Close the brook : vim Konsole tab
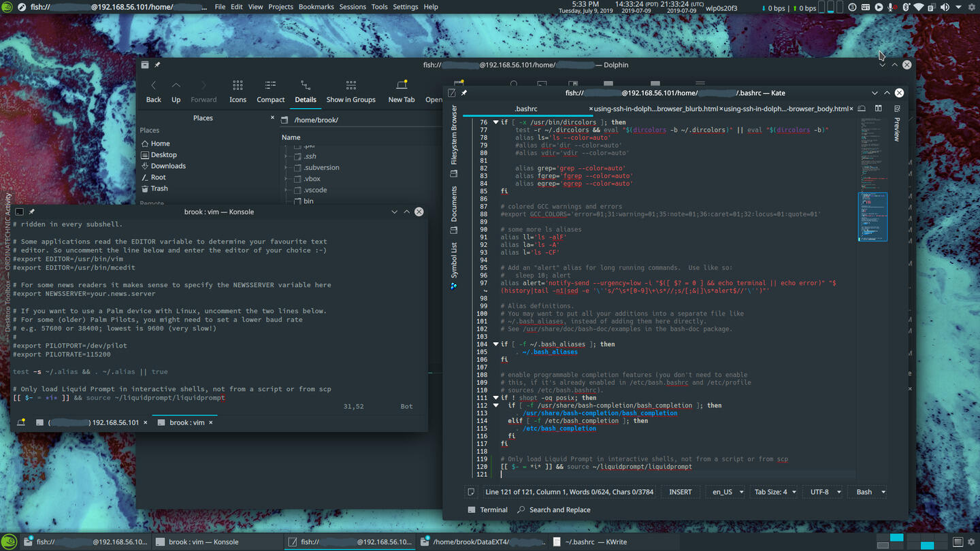The width and height of the screenshot is (980, 551). [x=211, y=422]
